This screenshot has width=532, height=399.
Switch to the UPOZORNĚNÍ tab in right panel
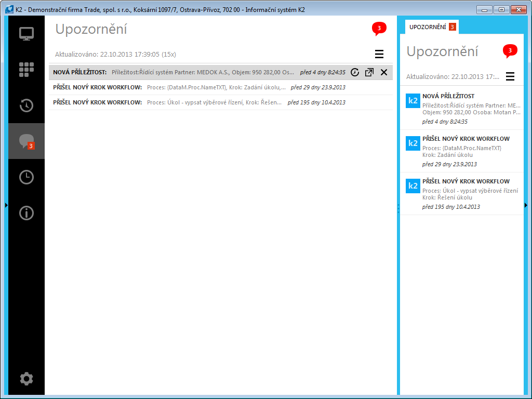click(432, 27)
